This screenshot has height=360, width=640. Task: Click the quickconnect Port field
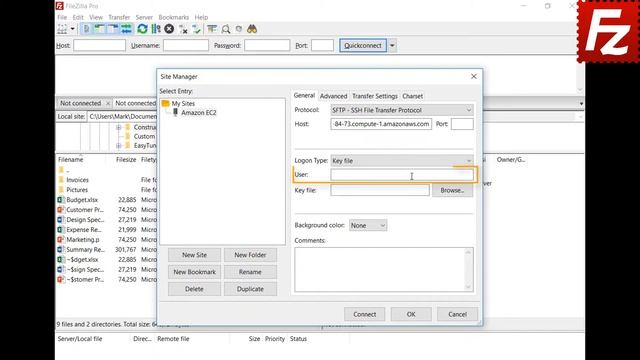pos(322,45)
